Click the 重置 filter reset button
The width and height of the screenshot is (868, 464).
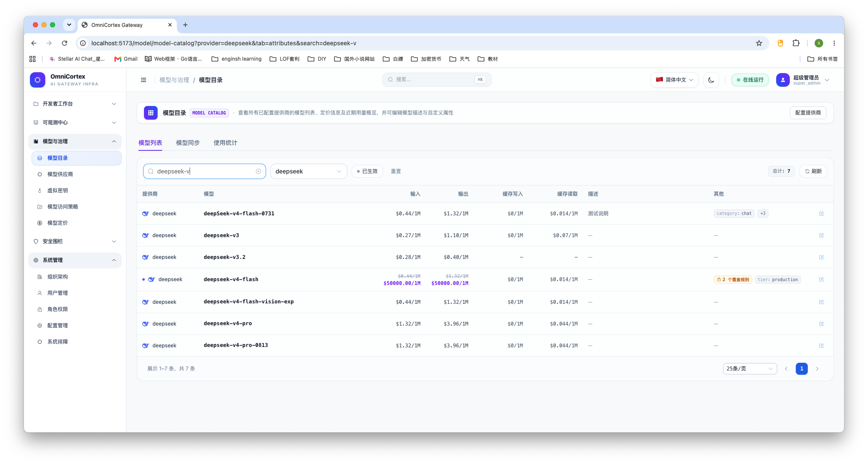[396, 171]
